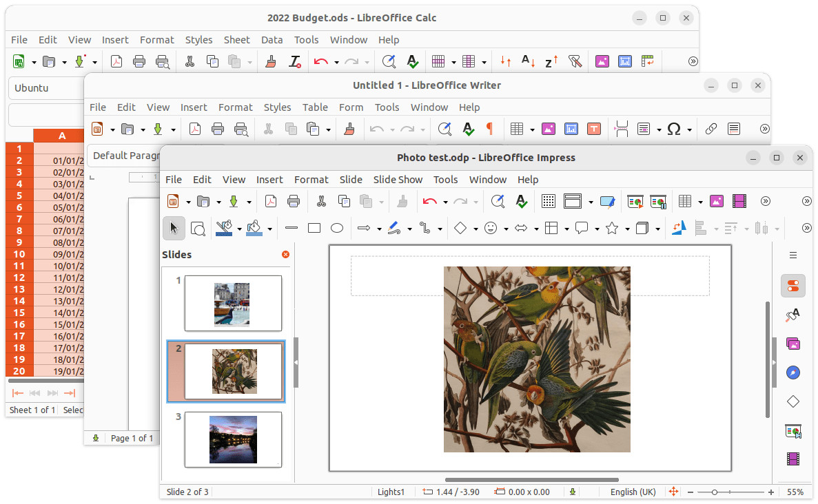Open the Ubuntu font name combo box

point(46,88)
